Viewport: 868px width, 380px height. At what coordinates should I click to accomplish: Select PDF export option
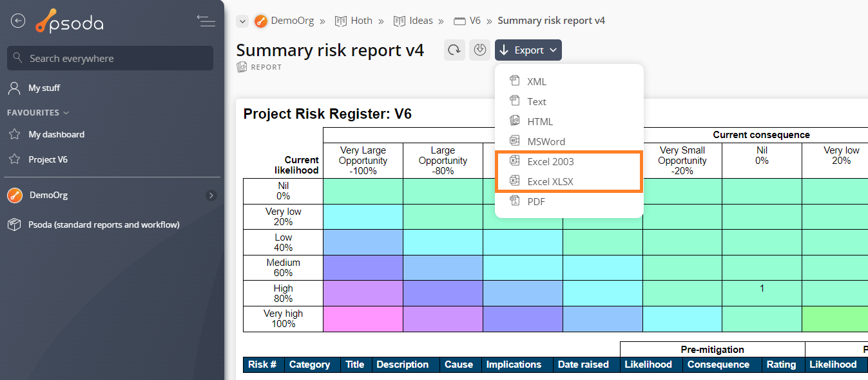[x=535, y=201]
